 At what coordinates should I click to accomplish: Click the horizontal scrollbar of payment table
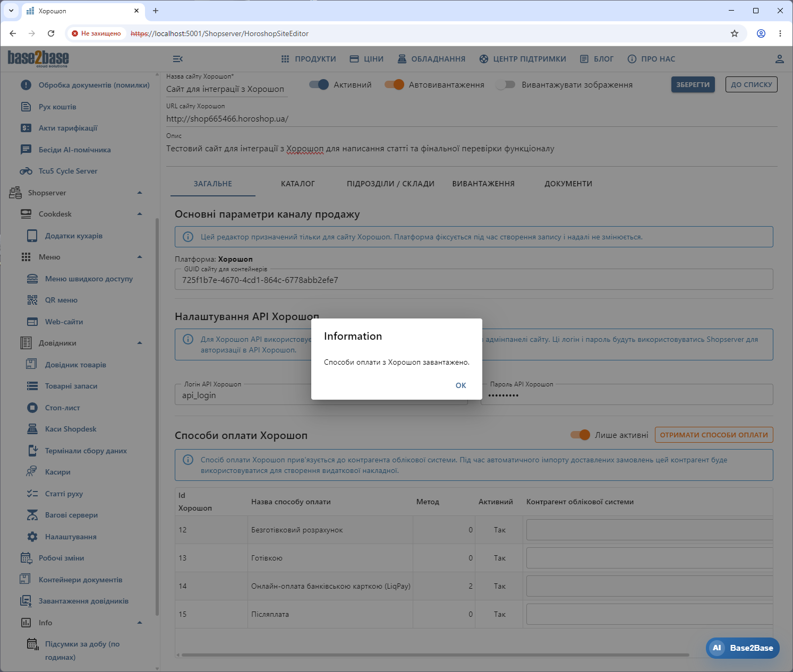click(435, 655)
